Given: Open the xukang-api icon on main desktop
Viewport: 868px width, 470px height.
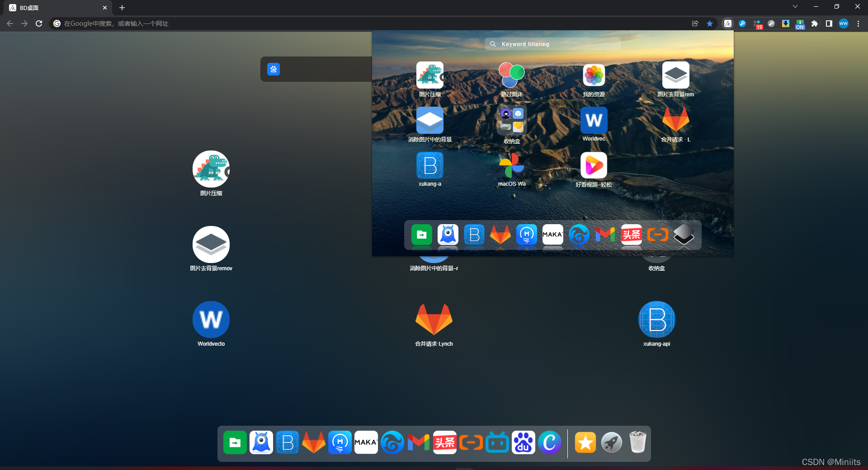Looking at the screenshot, I should click(656, 320).
